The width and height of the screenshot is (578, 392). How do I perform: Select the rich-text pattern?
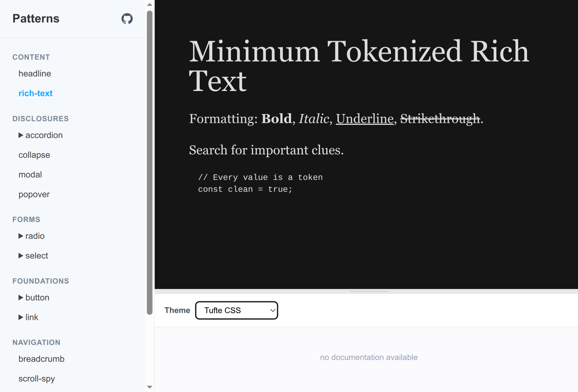click(x=36, y=93)
